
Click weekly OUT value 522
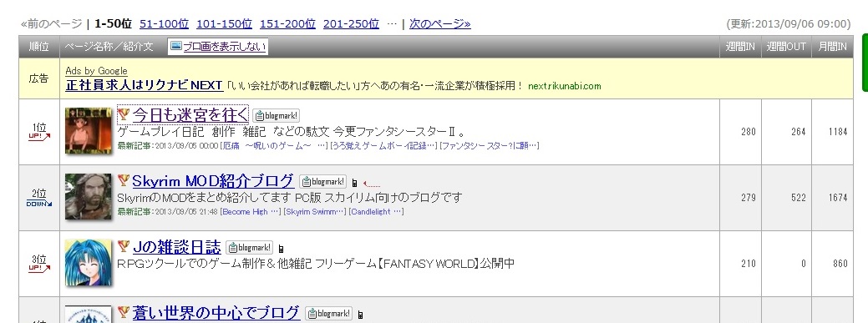pos(799,198)
